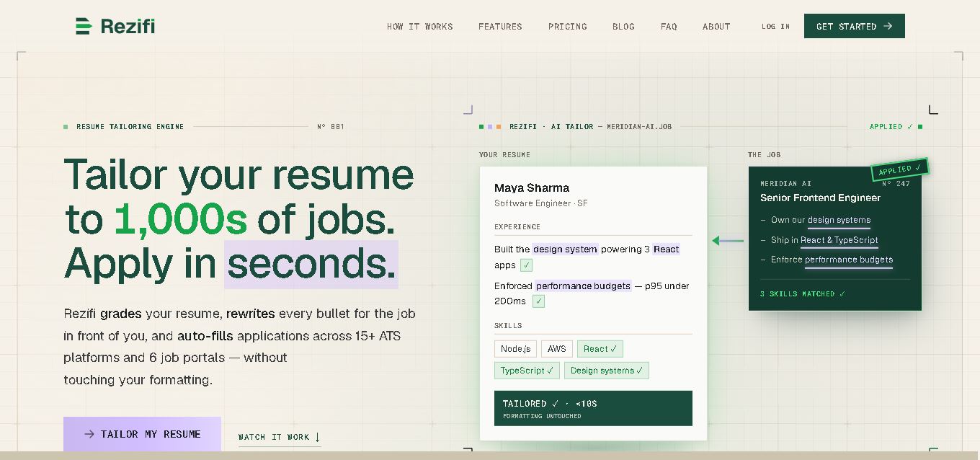
Task: Click the Applied check status at top right
Action: [896, 127]
